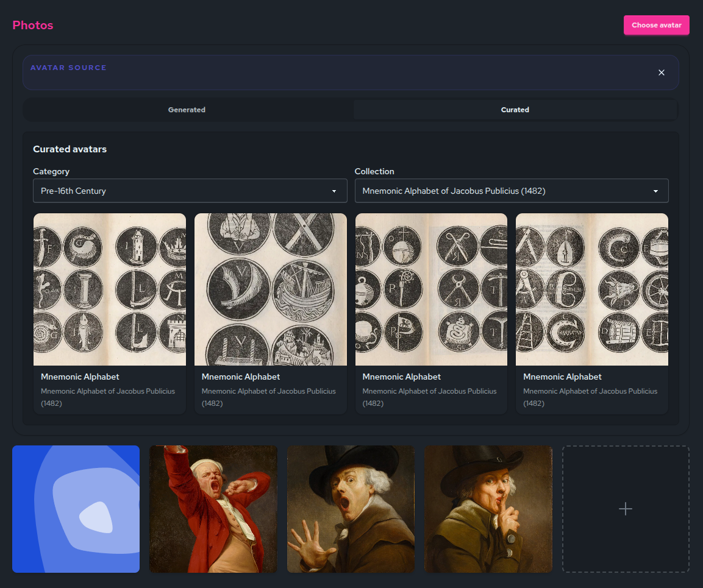Select the Mnemonic Alphabet avatar with compass and ladder
The image size is (703, 588).
(x=592, y=314)
